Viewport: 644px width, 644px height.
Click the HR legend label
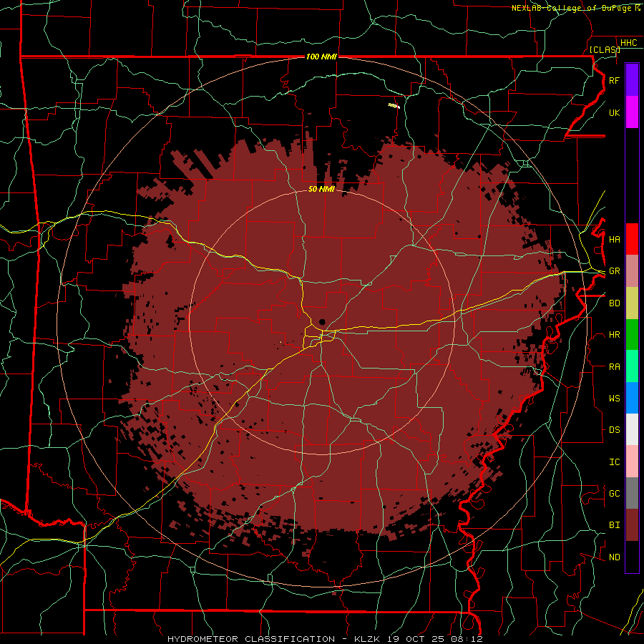[614, 335]
